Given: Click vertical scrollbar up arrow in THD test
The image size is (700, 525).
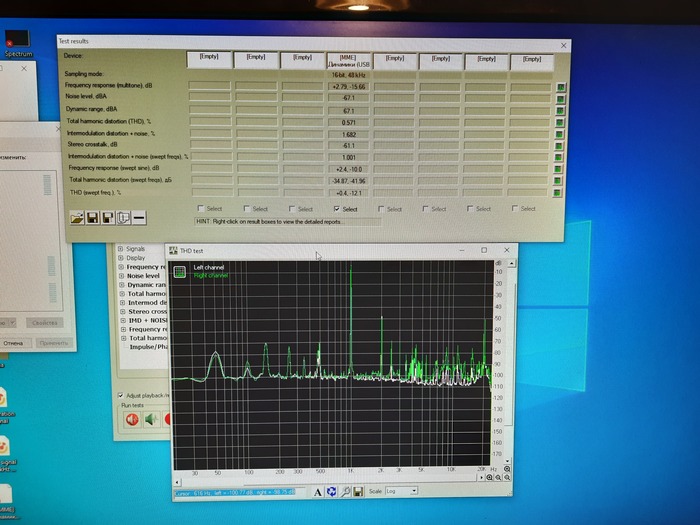Looking at the screenshot, I should (512, 263).
